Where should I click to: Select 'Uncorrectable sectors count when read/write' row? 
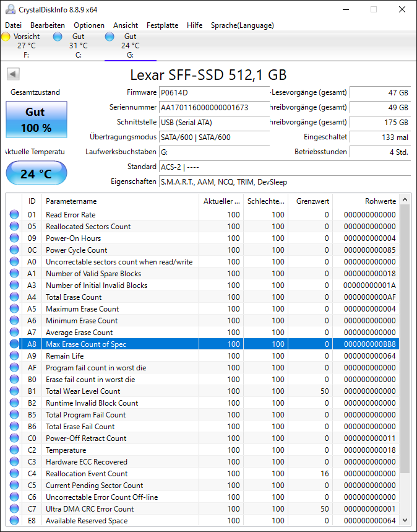[203, 261]
